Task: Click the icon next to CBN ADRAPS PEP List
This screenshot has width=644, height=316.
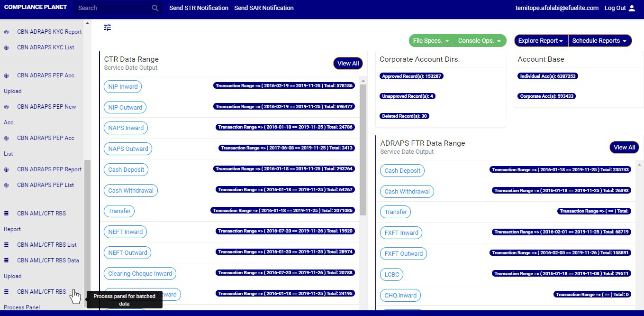Action: pyautogui.click(x=7, y=185)
